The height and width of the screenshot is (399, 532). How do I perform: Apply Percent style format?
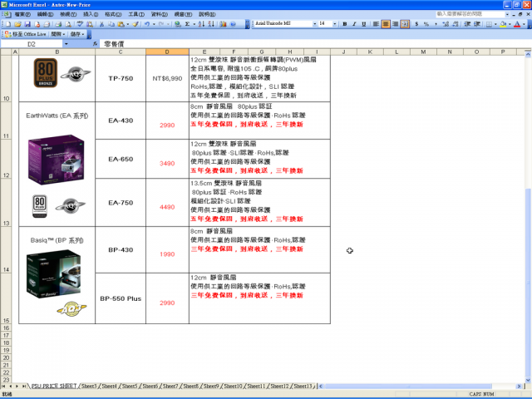point(426,24)
